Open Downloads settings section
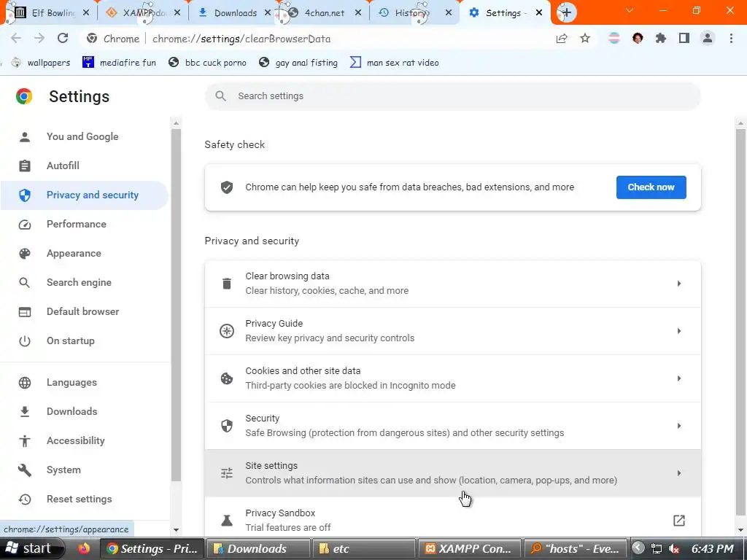Screen dimensions: 747x560 [x=84, y=411]
